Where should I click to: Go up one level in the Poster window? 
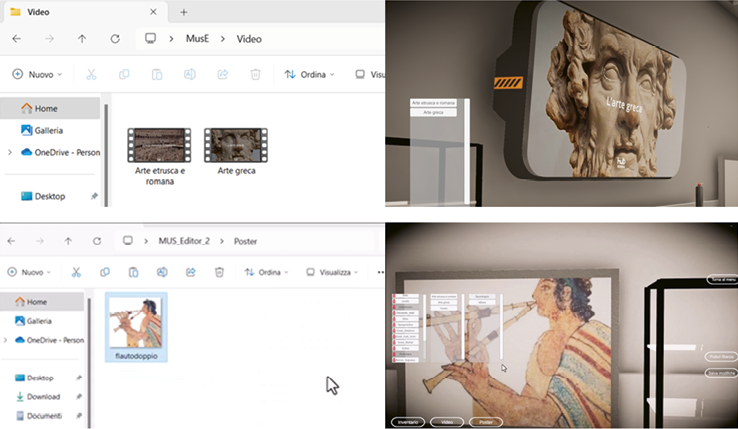[x=68, y=241]
